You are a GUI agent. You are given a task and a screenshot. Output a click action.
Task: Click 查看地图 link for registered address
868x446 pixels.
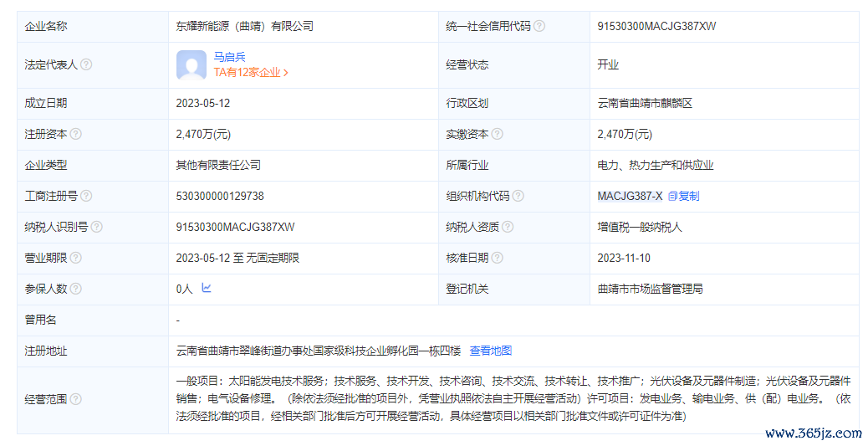491,351
